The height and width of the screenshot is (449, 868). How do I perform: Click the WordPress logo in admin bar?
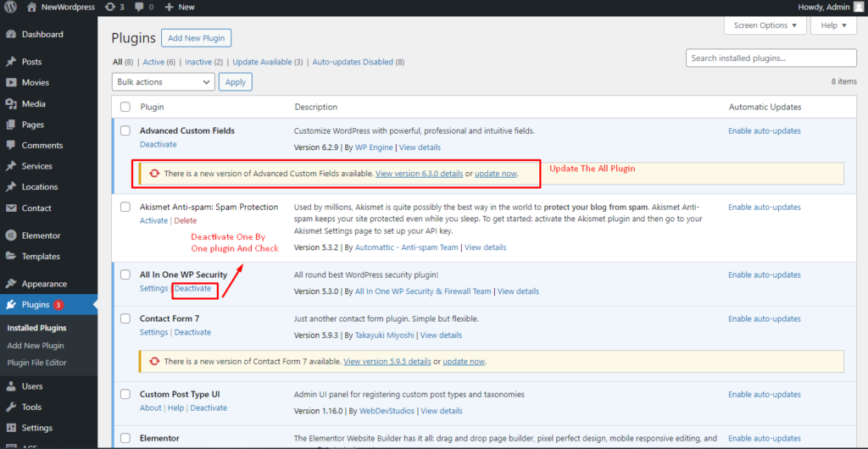tap(11, 7)
